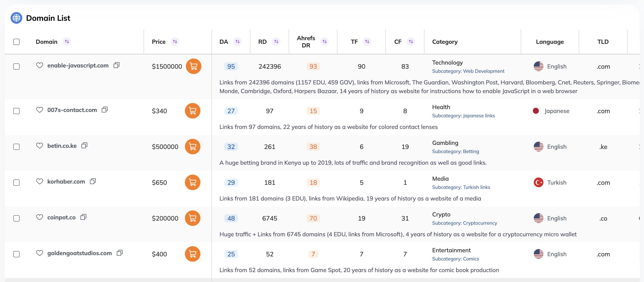Viewport: 644px width, 282px height.
Task: Click Ahrefs DR badge 70
Action: click(313, 218)
